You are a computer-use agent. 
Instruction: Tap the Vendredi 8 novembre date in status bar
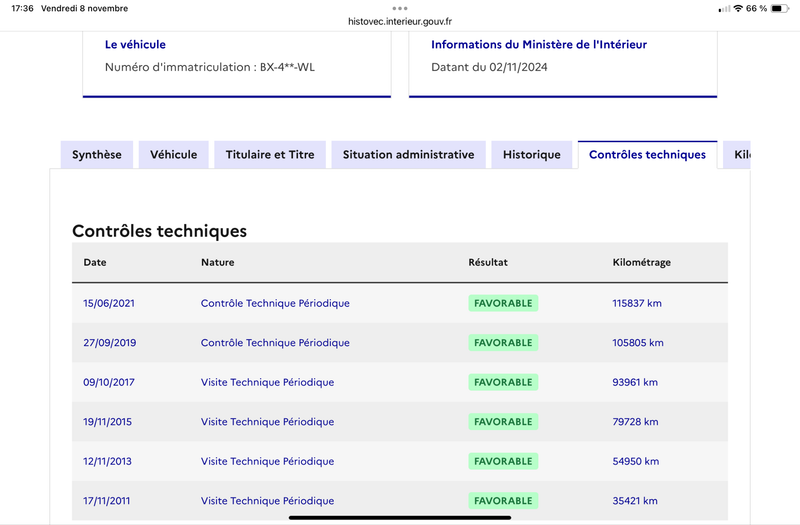click(x=84, y=8)
